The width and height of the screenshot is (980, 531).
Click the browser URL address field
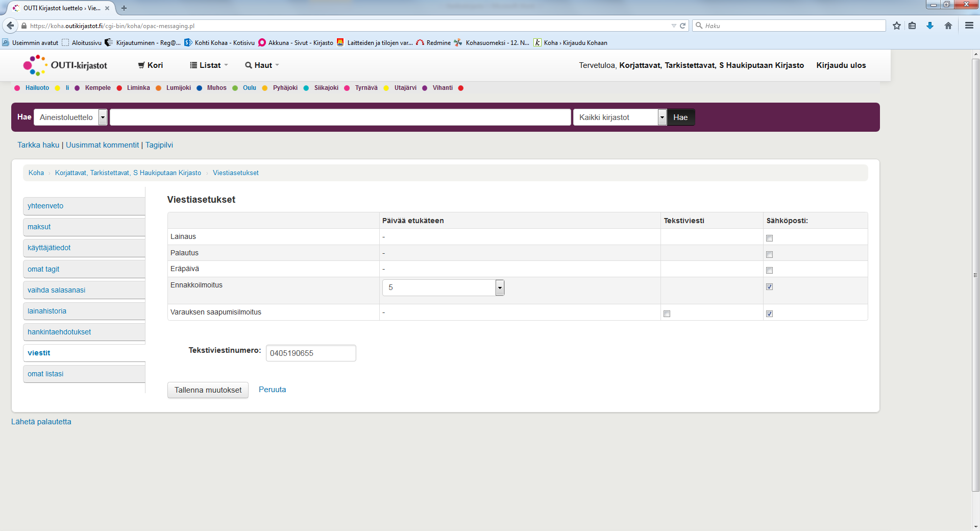(347, 26)
